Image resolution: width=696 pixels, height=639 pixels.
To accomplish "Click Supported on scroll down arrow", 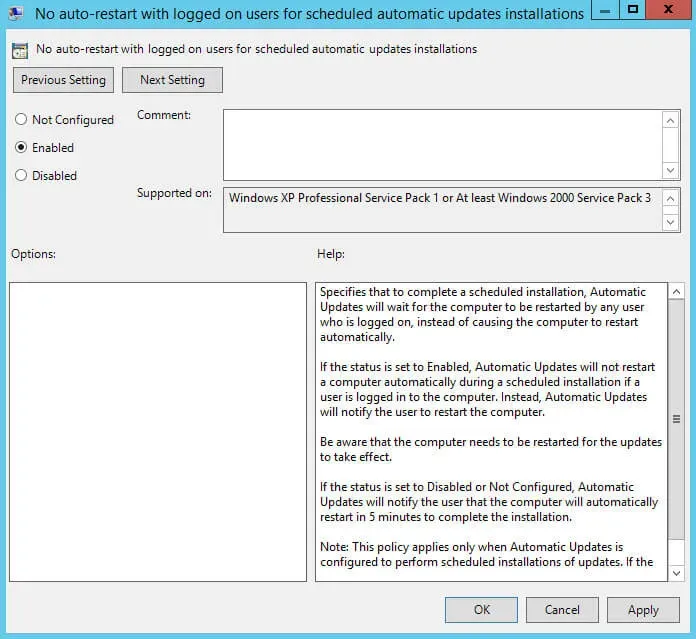I will (671, 222).
